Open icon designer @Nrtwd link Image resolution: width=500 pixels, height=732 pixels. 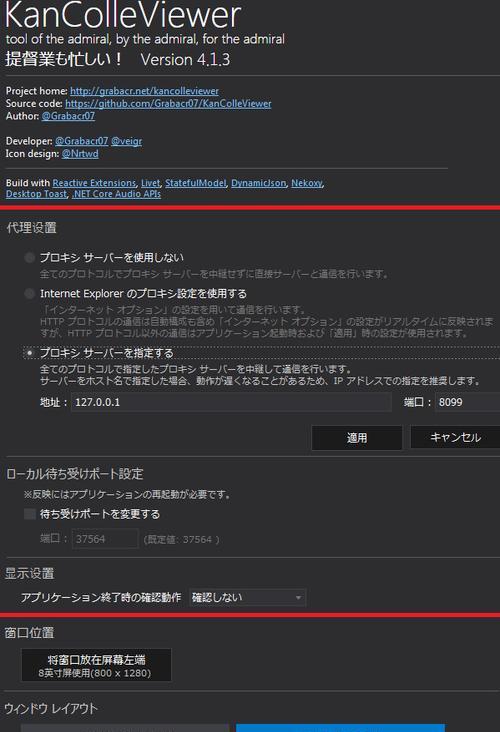click(x=80, y=154)
